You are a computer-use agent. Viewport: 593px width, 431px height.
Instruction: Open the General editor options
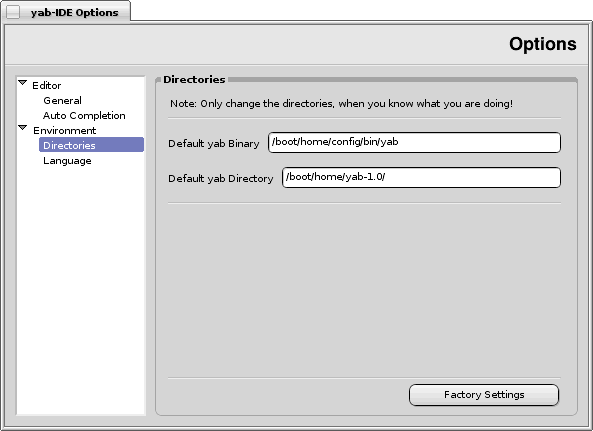point(62,101)
